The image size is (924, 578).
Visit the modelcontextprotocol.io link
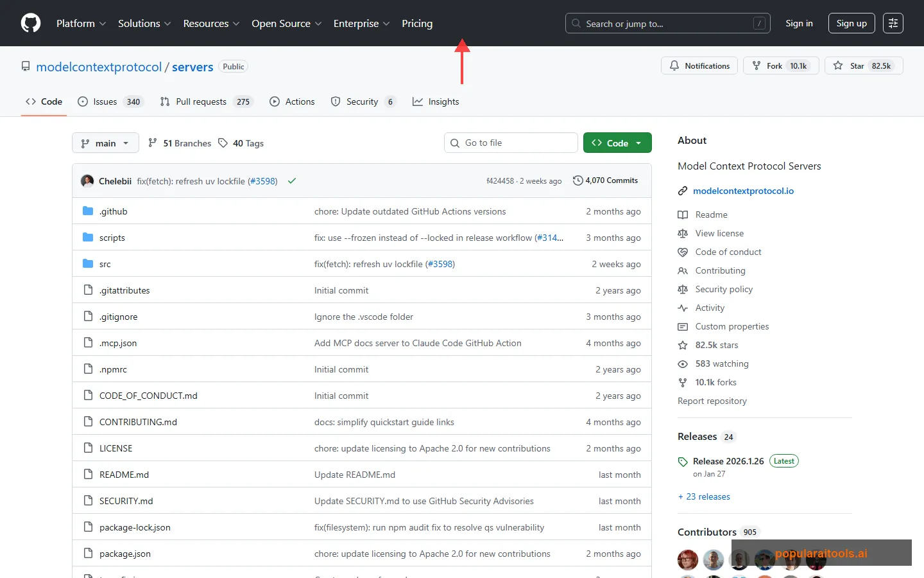click(744, 191)
